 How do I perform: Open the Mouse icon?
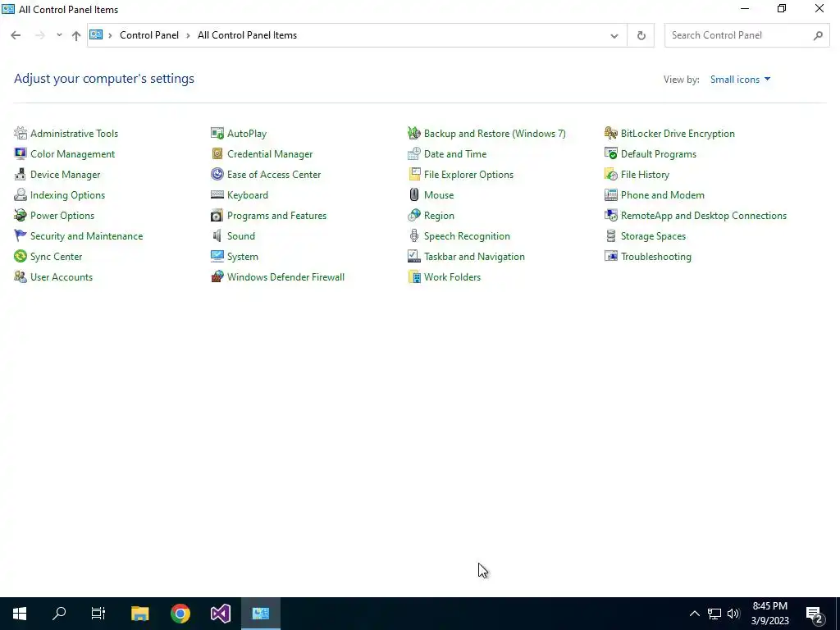click(x=414, y=195)
